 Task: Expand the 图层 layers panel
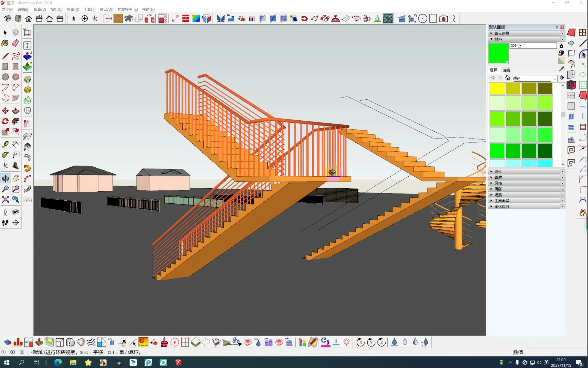498,177
